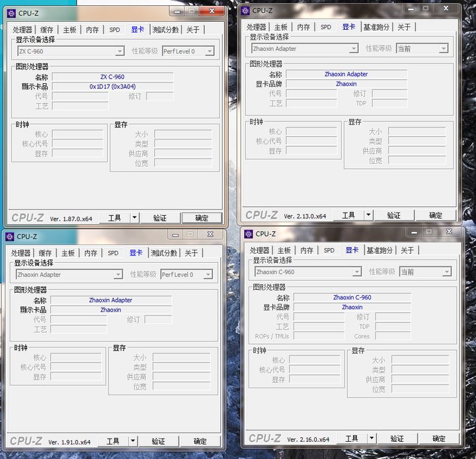Click 验证 button in CPU-Z 1.91 window
This screenshot has height=459, width=476.
pyautogui.click(x=159, y=441)
